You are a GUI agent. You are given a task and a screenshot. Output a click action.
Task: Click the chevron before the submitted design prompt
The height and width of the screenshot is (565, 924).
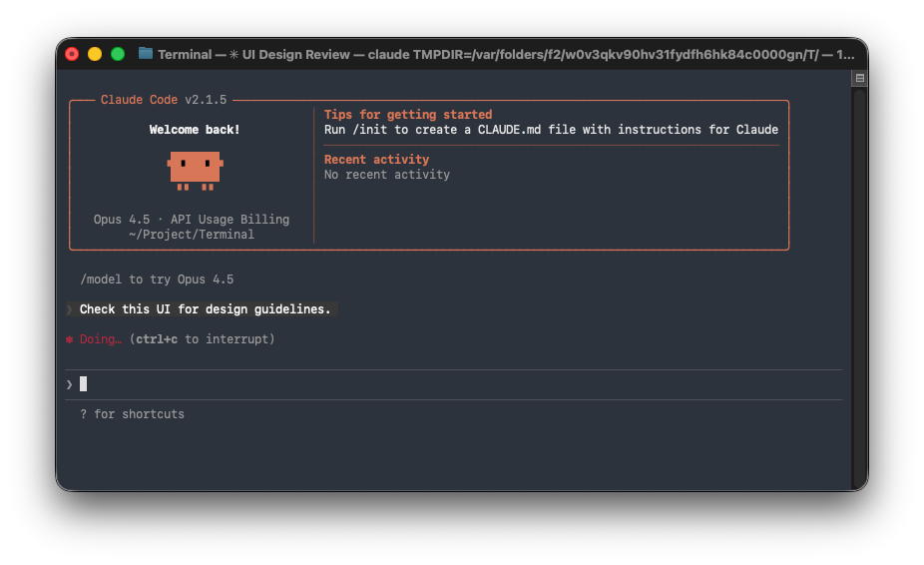(x=70, y=309)
